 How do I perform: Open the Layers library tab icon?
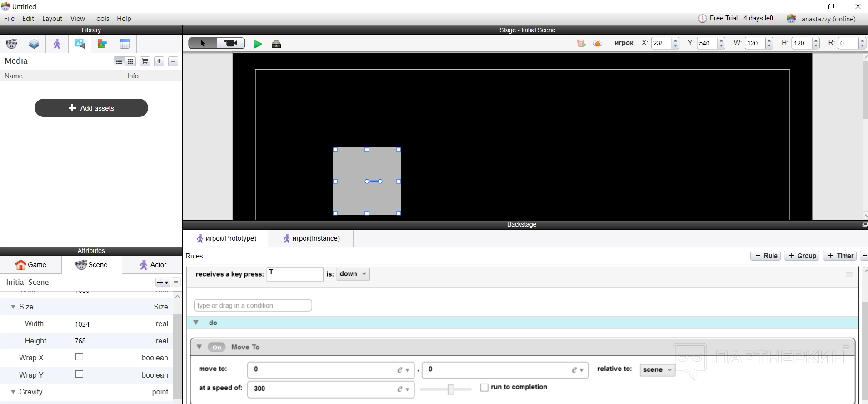34,44
